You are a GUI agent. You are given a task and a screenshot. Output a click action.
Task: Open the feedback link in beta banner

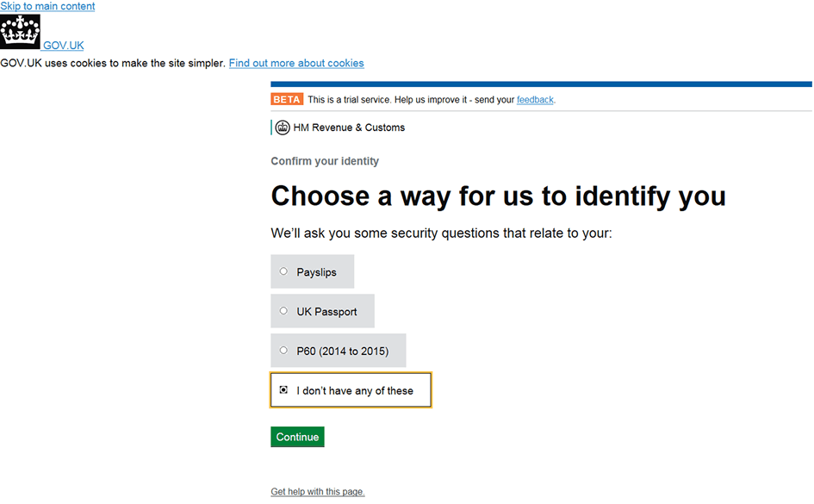click(535, 100)
